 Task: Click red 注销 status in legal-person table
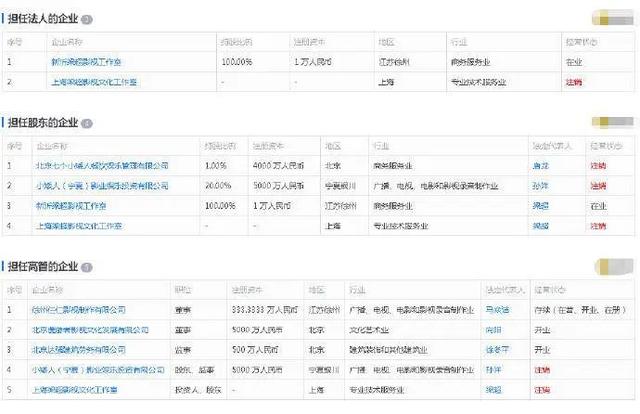coord(573,82)
